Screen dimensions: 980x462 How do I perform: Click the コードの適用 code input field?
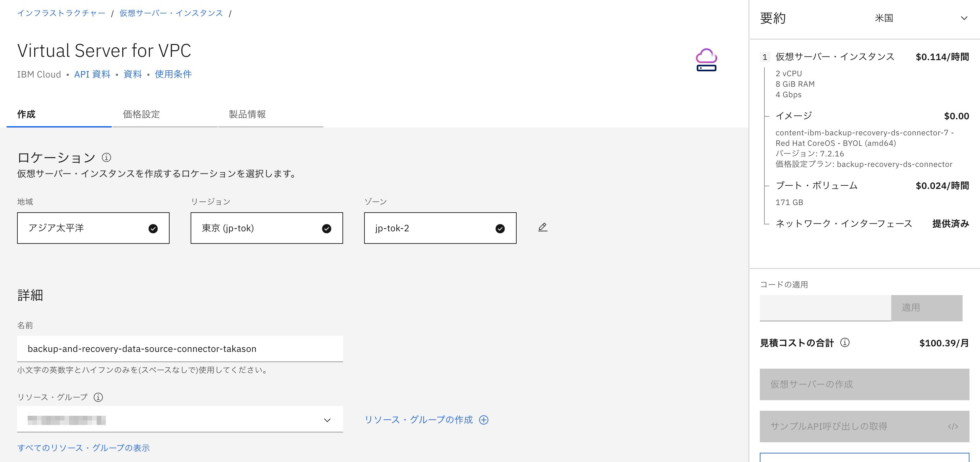825,308
